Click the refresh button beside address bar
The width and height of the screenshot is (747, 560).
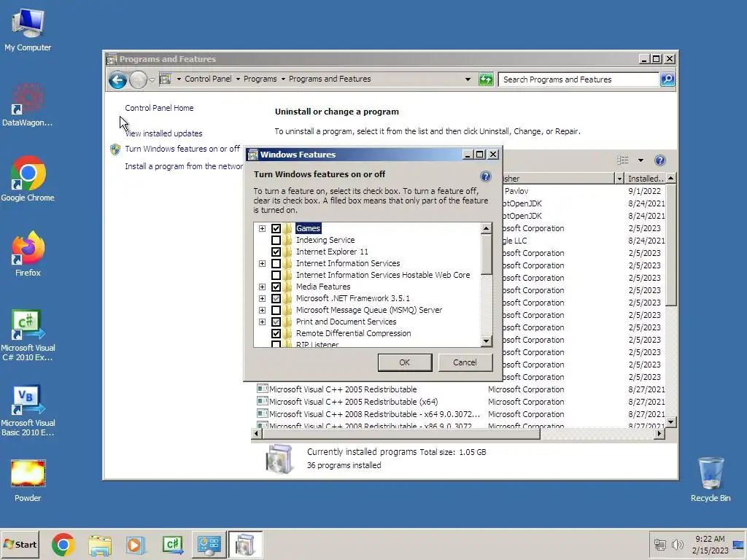point(486,79)
